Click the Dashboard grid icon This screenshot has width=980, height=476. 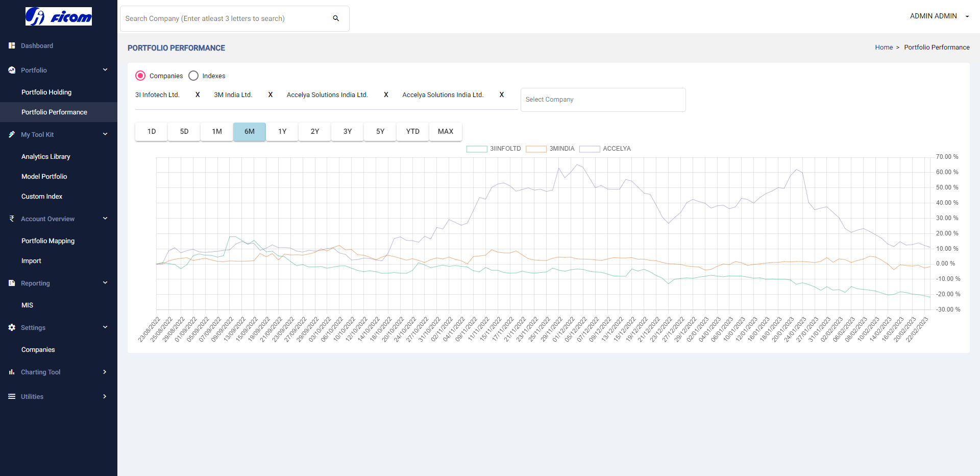point(12,45)
